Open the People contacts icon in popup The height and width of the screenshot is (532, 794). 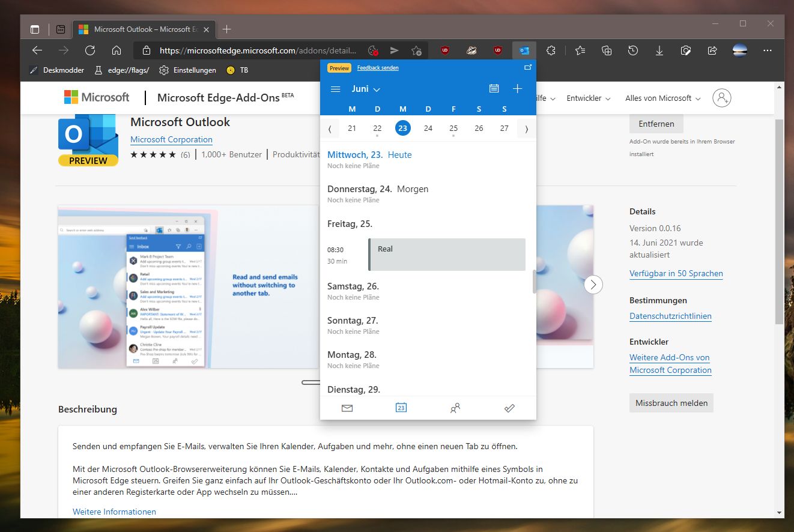tap(455, 408)
